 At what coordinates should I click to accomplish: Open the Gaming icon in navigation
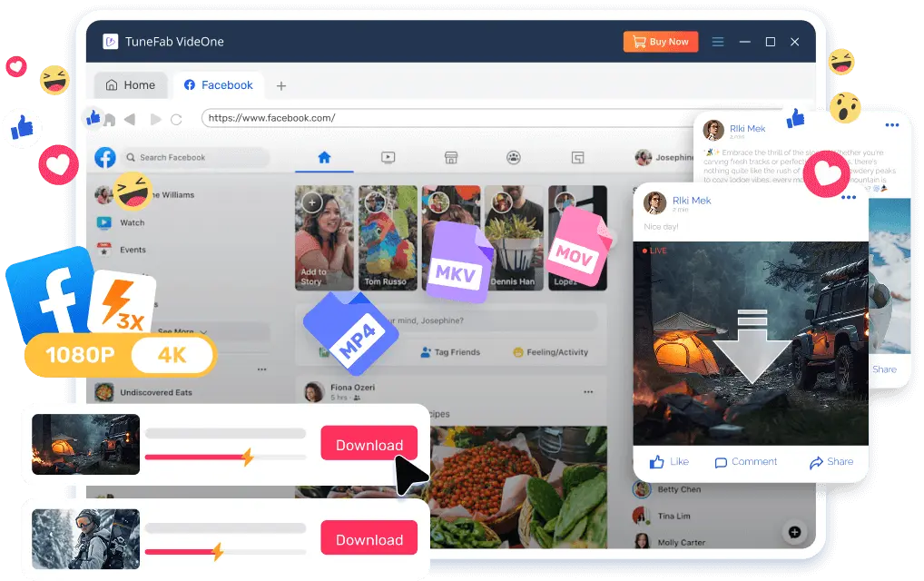577,157
